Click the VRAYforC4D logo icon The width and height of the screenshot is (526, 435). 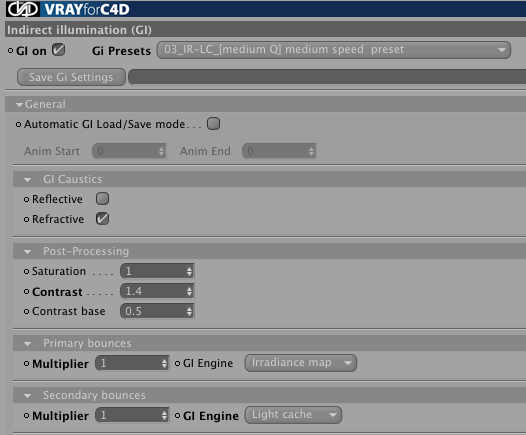tap(22, 9)
